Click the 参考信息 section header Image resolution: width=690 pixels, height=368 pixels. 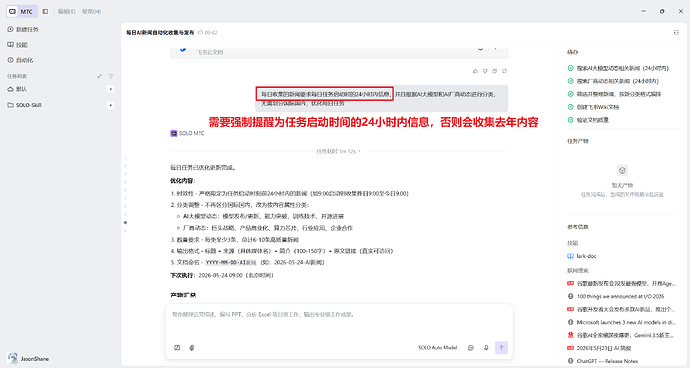pos(578,227)
